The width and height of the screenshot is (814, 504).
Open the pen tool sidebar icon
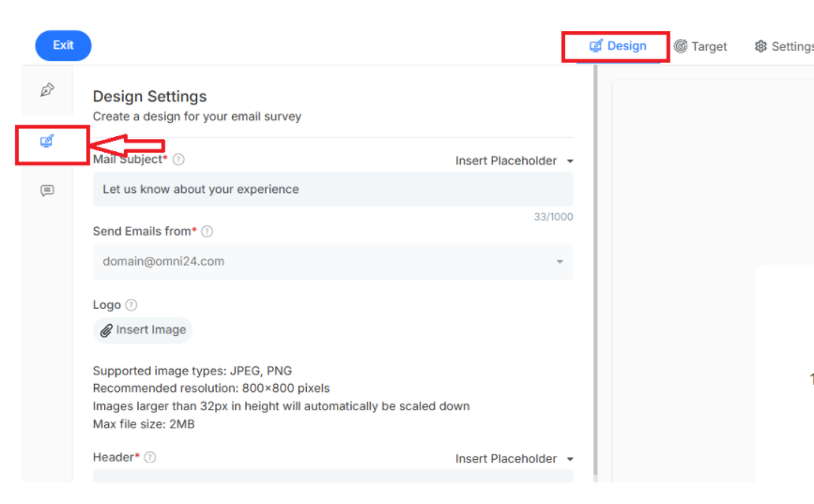pyautogui.click(x=47, y=90)
